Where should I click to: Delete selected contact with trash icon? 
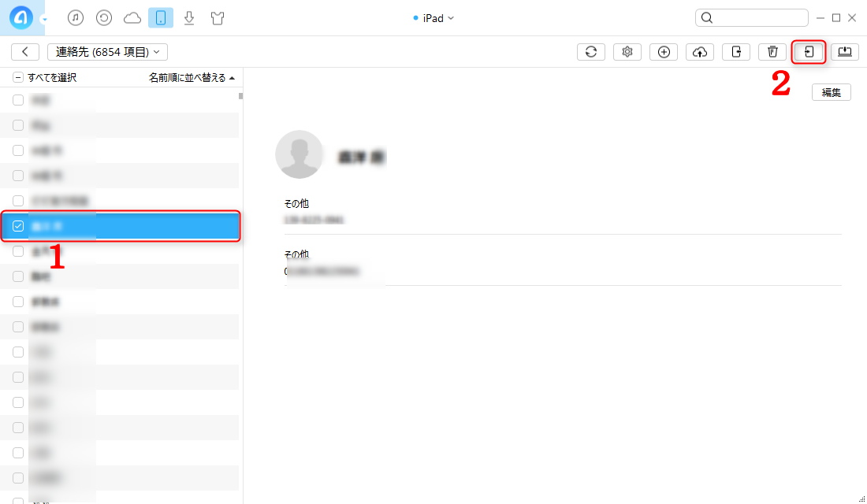point(772,51)
